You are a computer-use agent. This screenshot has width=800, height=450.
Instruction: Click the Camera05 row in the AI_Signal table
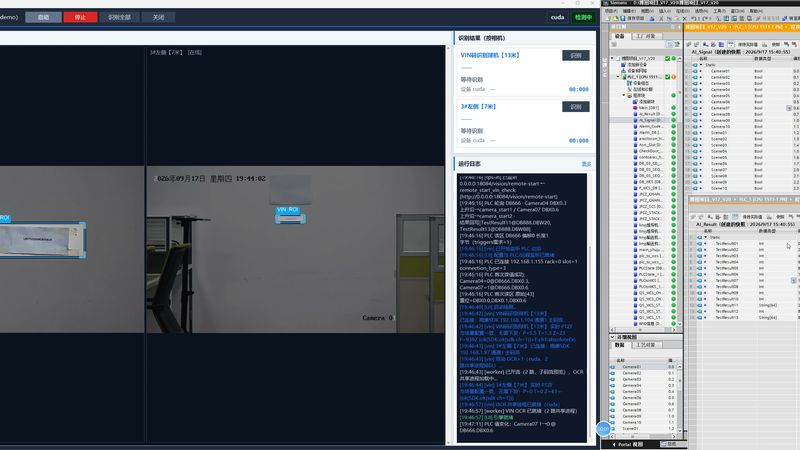pos(742,95)
